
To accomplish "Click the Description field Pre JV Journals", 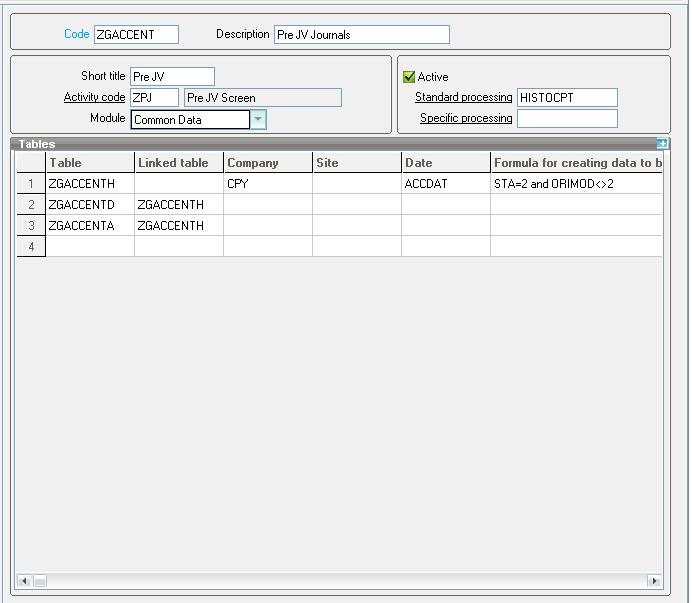I will pyautogui.click(x=362, y=34).
